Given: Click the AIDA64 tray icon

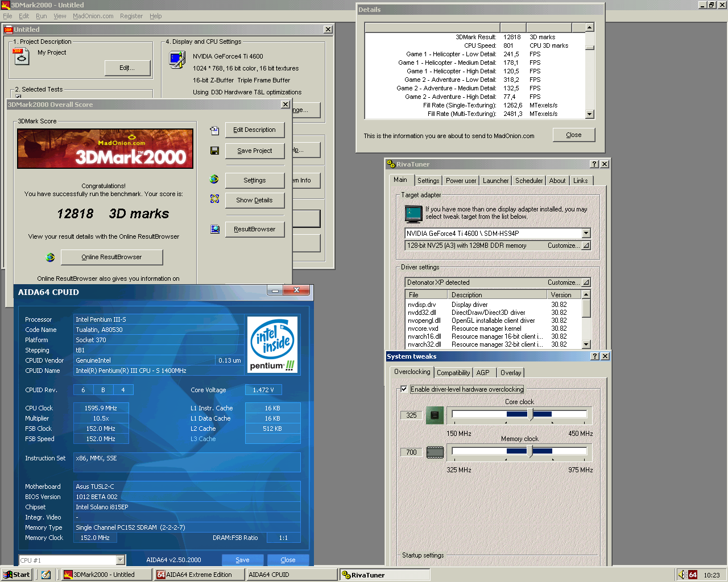Looking at the screenshot, I should [x=693, y=575].
